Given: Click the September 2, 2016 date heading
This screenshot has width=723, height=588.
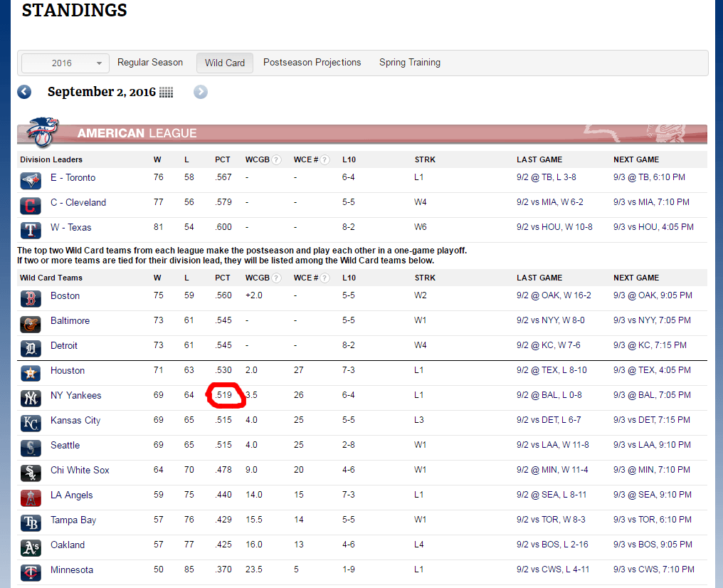Looking at the screenshot, I should pyautogui.click(x=102, y=92).
